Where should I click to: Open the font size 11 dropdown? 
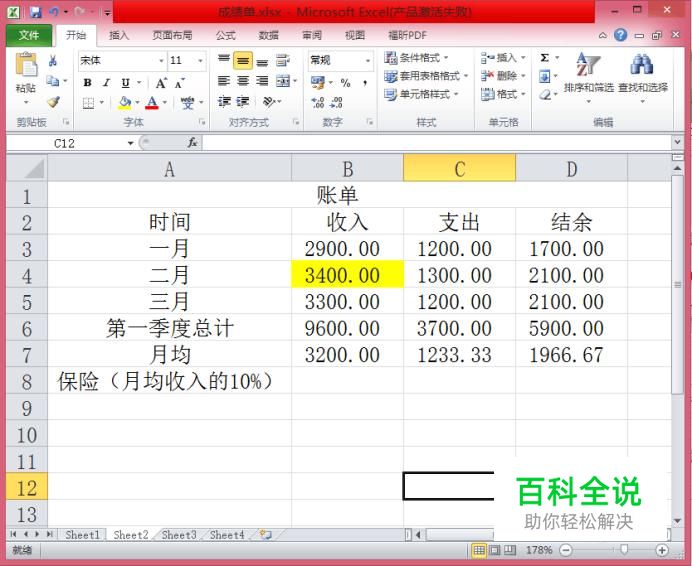200,60
